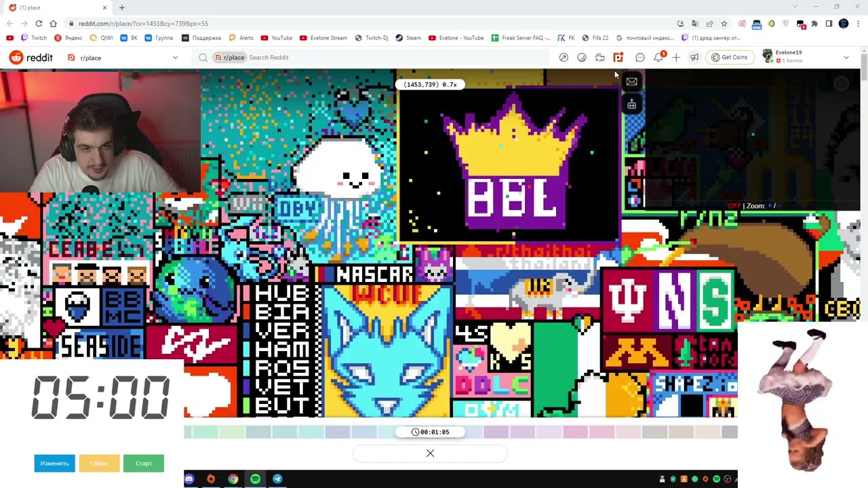Open the Evelone Stream bookmark
Viewport: 868px width, 488px height.
click(x=323, y=38)
